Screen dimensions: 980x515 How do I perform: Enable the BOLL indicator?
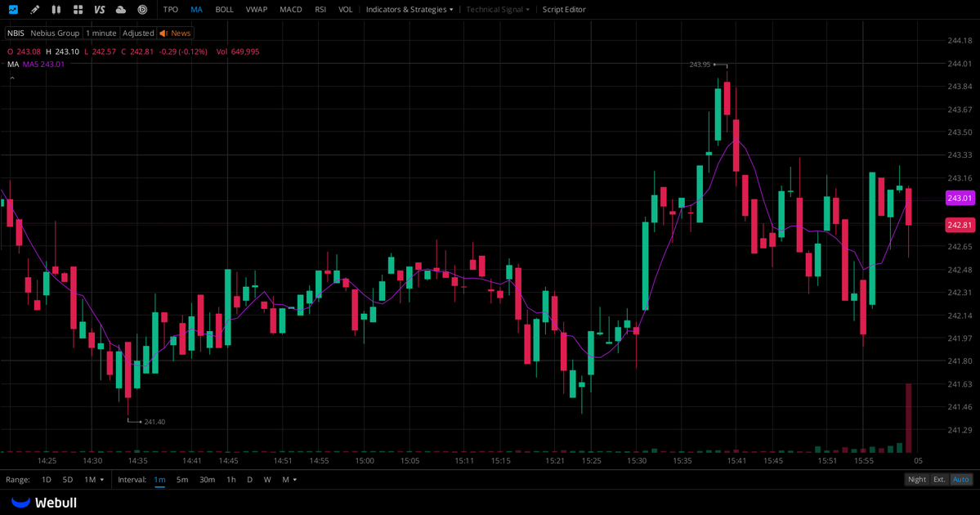click(225, 9)
